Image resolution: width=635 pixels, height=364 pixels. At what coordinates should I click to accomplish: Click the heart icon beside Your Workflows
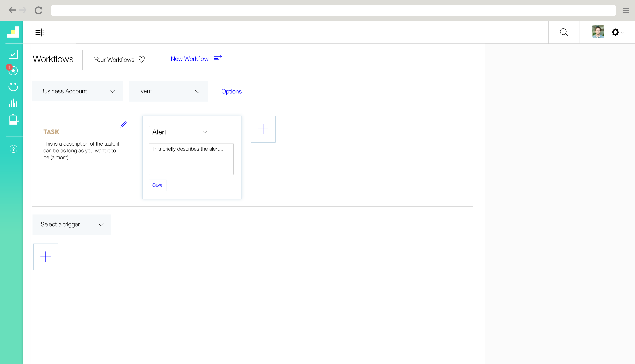click(x=142, y=59)
